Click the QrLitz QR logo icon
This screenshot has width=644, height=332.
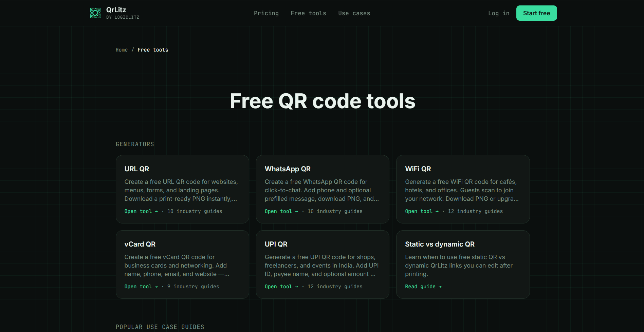(x=95, y=13)
